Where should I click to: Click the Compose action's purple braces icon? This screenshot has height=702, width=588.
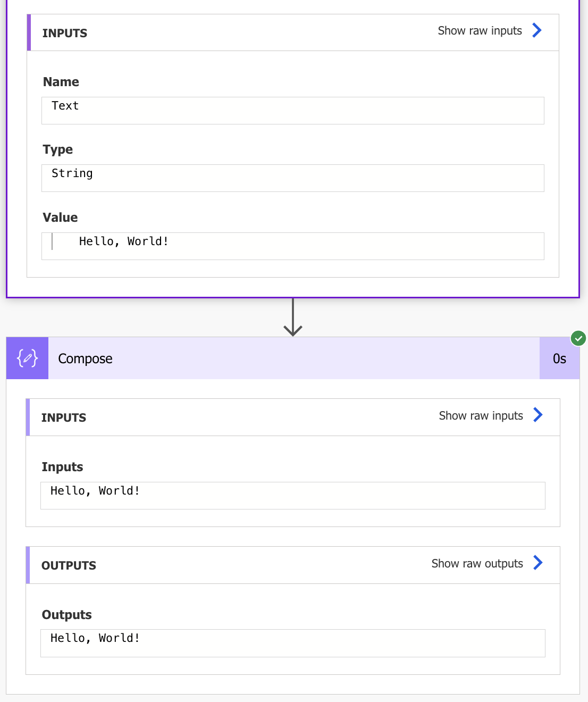point(27,358)
